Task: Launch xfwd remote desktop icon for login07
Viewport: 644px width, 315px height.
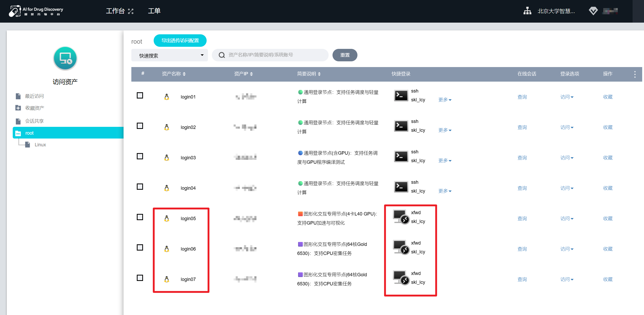Action: pos(401,278)
